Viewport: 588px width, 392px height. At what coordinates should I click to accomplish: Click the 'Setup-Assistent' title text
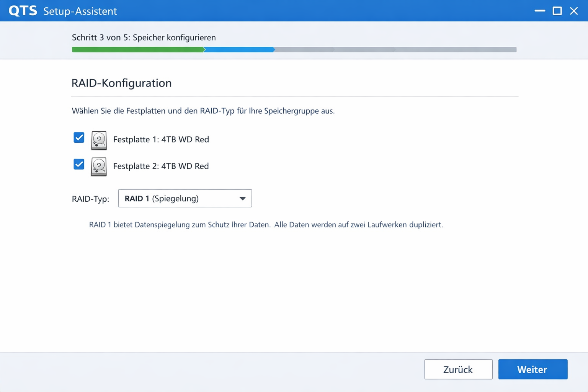[80, 11]
